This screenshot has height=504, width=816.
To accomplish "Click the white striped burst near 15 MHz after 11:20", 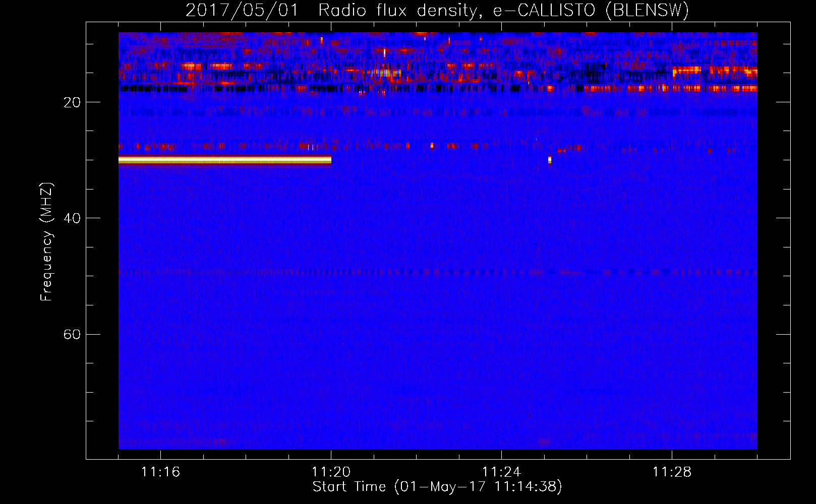I will coord(385,73).
